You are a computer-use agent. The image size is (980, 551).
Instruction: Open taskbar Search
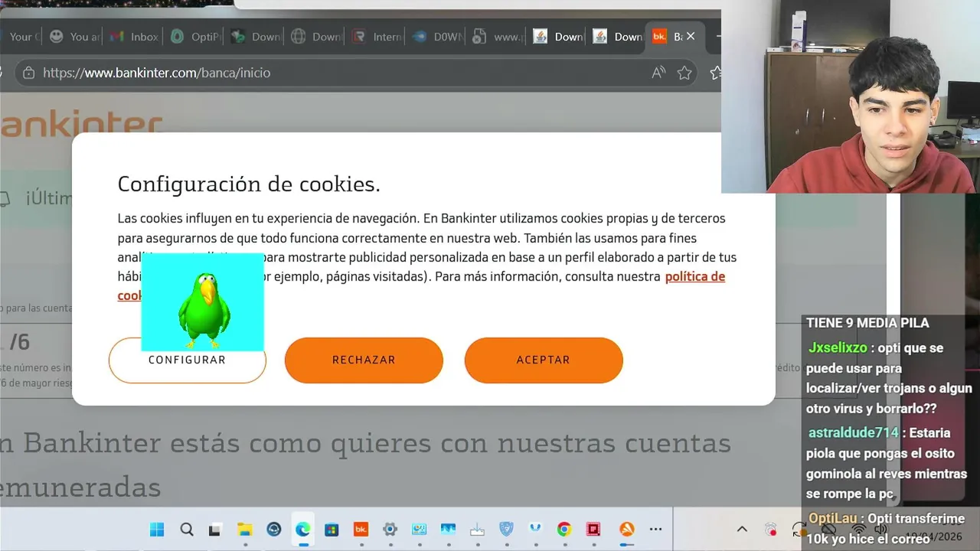(x=187, y=529)
